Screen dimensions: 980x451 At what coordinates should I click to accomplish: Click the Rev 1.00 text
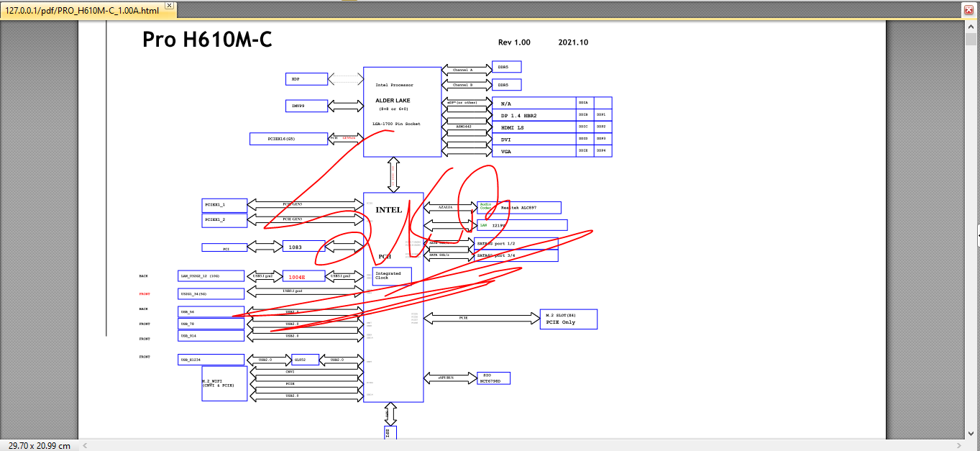tap(514, 42)
